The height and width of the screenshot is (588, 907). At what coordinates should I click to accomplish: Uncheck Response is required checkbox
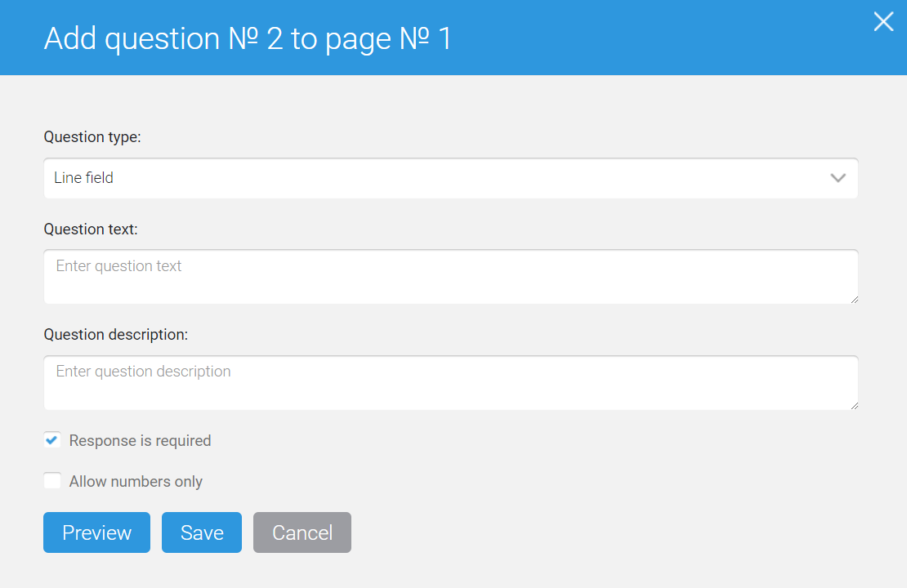[52, 440]
